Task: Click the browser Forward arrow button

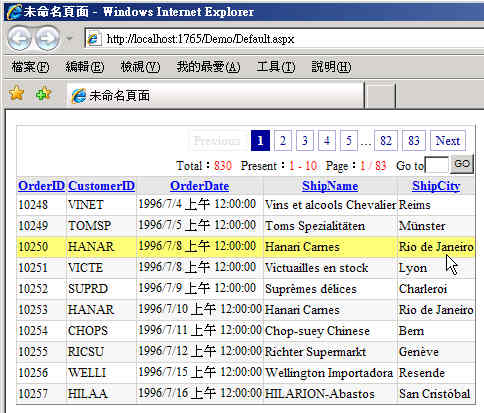Action: click(47, 39)
